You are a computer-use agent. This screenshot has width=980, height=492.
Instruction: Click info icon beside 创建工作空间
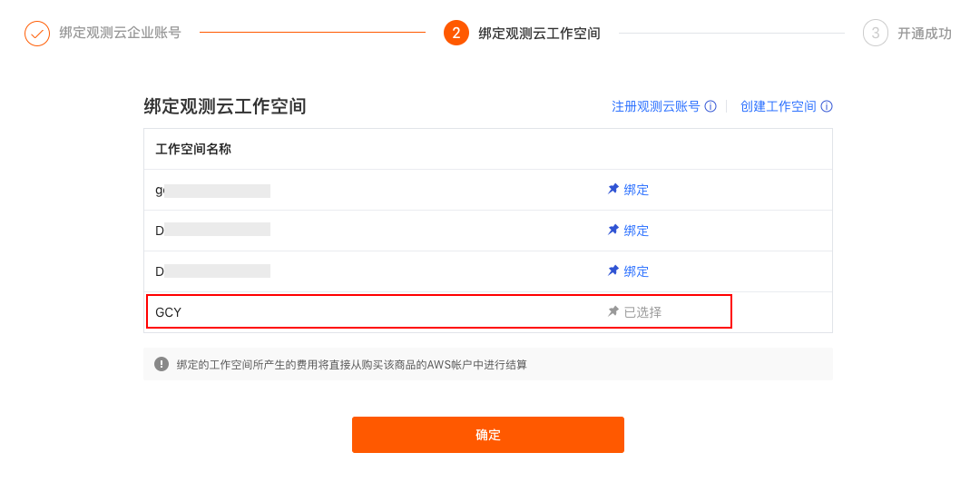pyautogui.click(x=827, y=106)
